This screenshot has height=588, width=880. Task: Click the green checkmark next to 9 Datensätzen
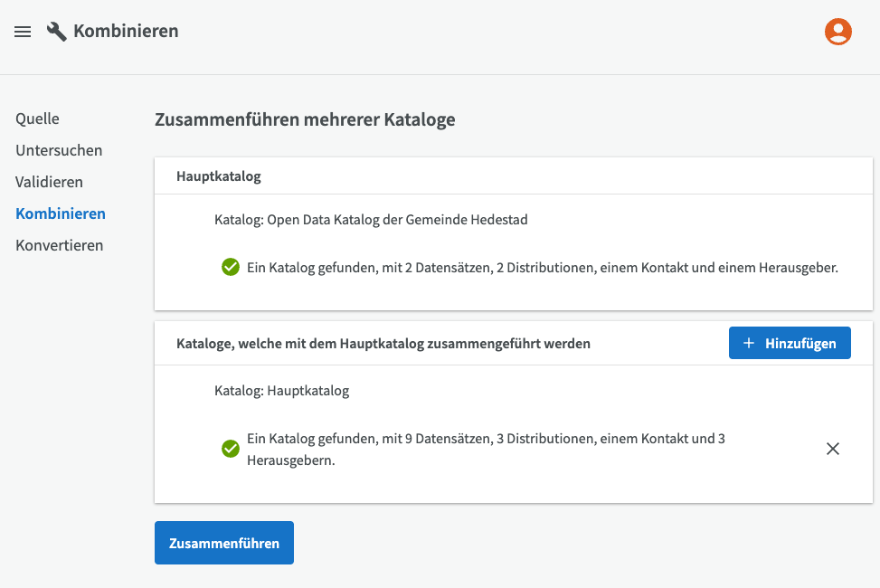point(231,449)
